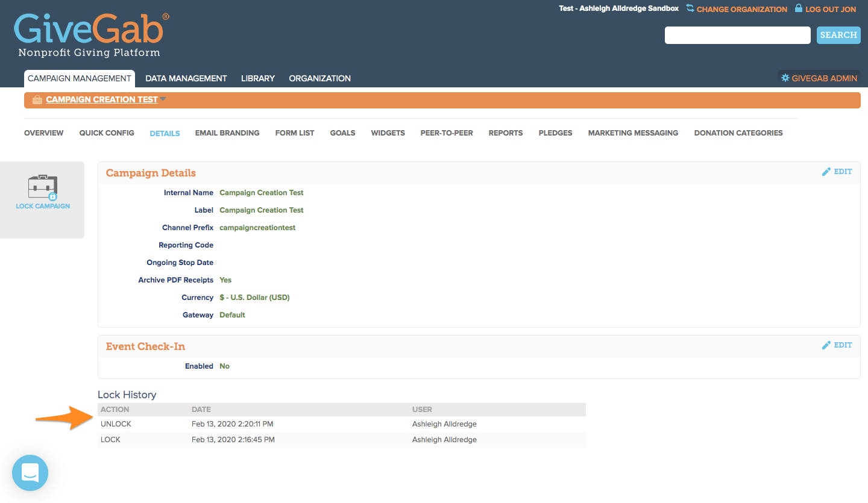
Task: Open the Form List section
Action: pos(295,133)
